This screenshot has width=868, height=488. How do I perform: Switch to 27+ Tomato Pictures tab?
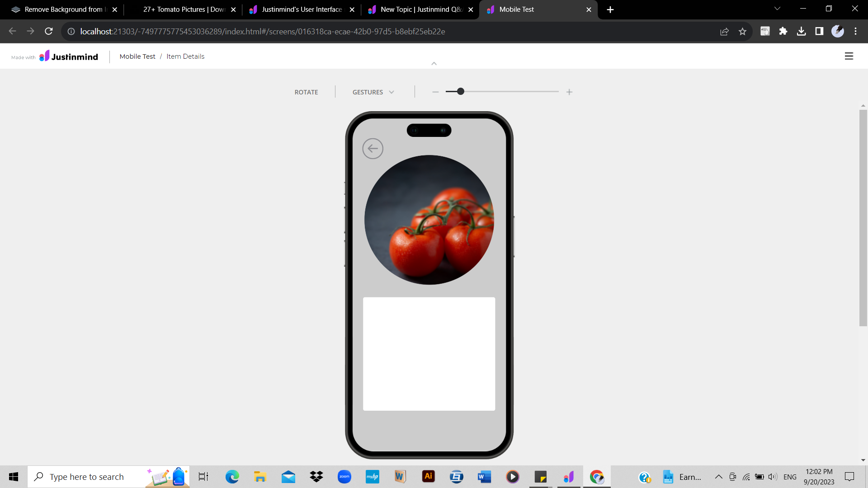(183, 9)
